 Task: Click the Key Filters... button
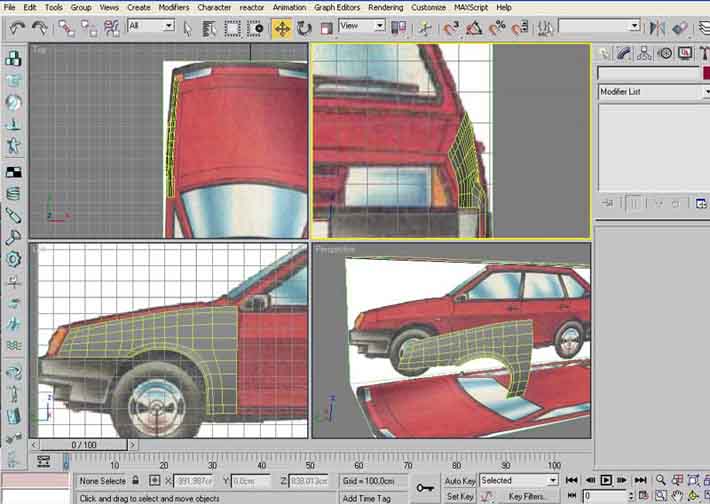pyautogui.click(x=527, y=496)
